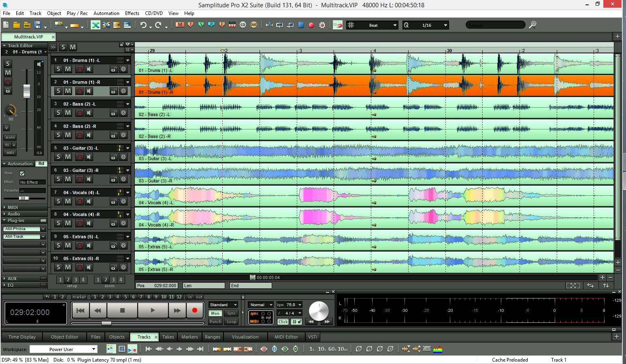Click the redo arrow icon
The image size is (626, 364).
coord(158,25)
